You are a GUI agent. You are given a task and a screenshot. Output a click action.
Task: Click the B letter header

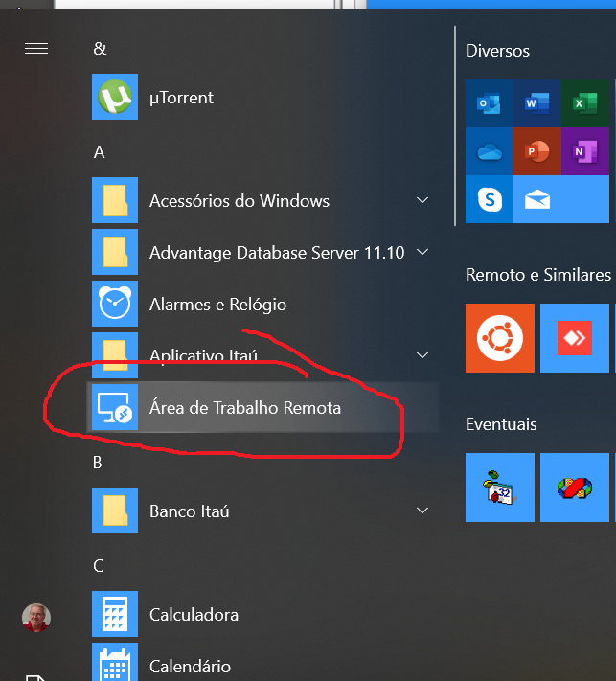pos(98,463)
